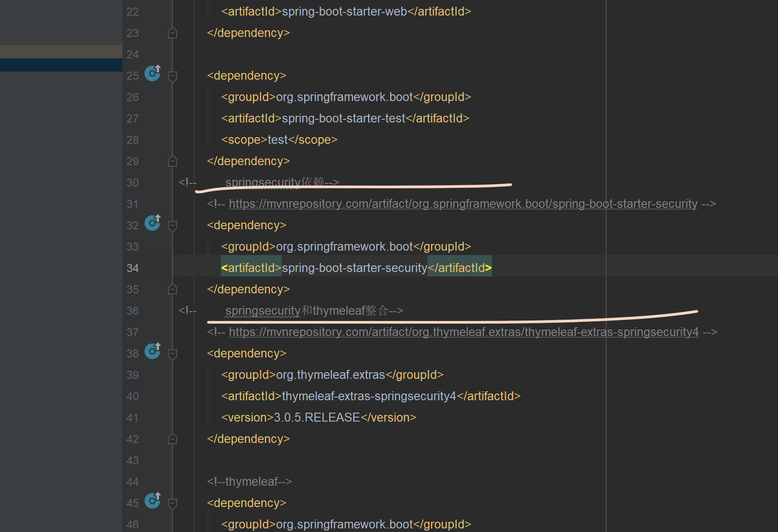Image resolution: width=778 pixels, height=532 pixels.
Task: Click the springsecurity依赖 comment on line 30
Action: pos(282,183)
